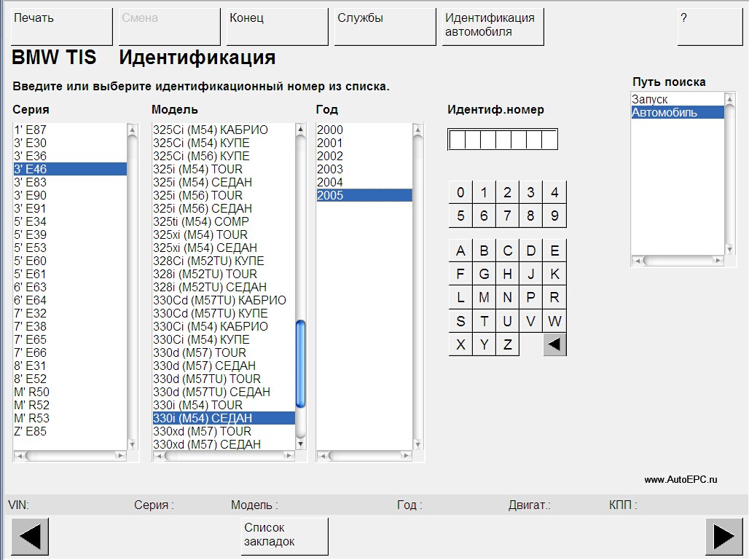Click the forward arrow at bottom right
This screenshot has width=749, height=560.
point(724,537)
